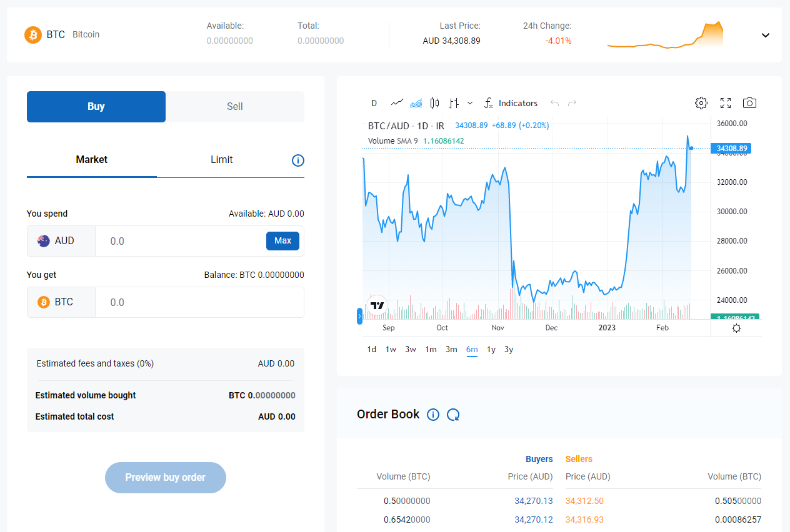Click the Max amount button
Screen dimensions: 790x532
click(x=282, y=241)
